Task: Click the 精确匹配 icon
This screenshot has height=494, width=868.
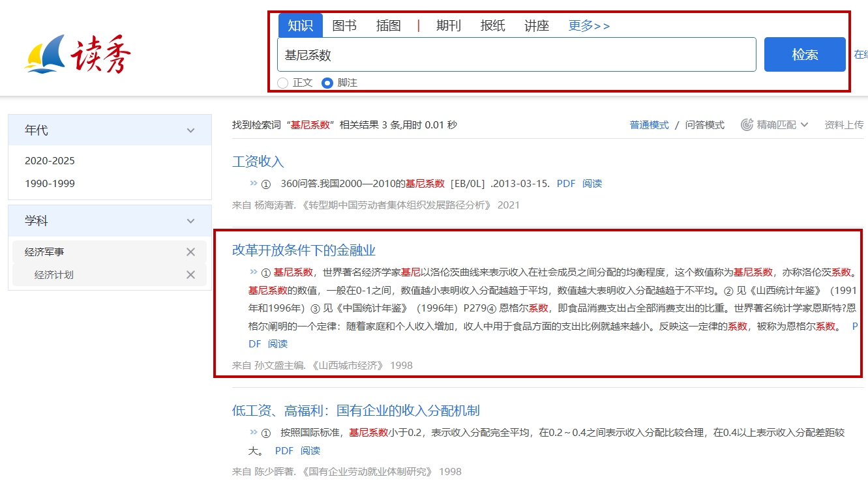Action: coord(747,124)
